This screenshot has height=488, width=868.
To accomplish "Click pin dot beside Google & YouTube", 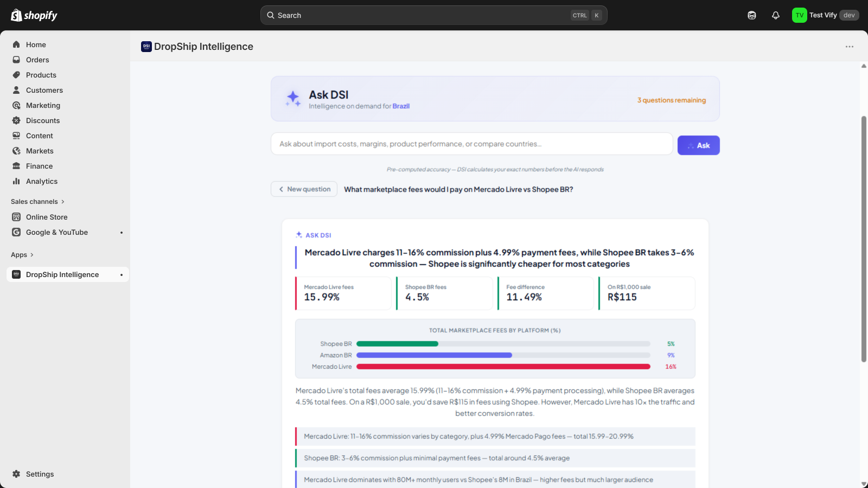I will pyautogui.click(x=122, y=233).
